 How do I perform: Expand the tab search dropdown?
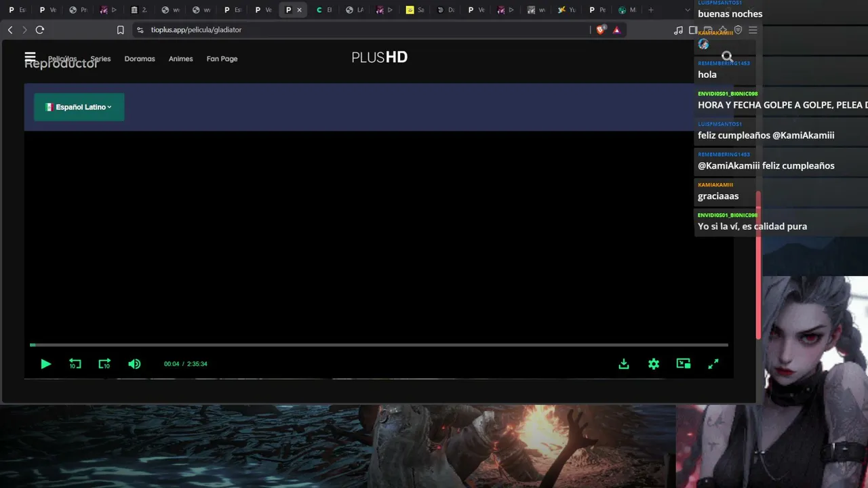point(687,10)
